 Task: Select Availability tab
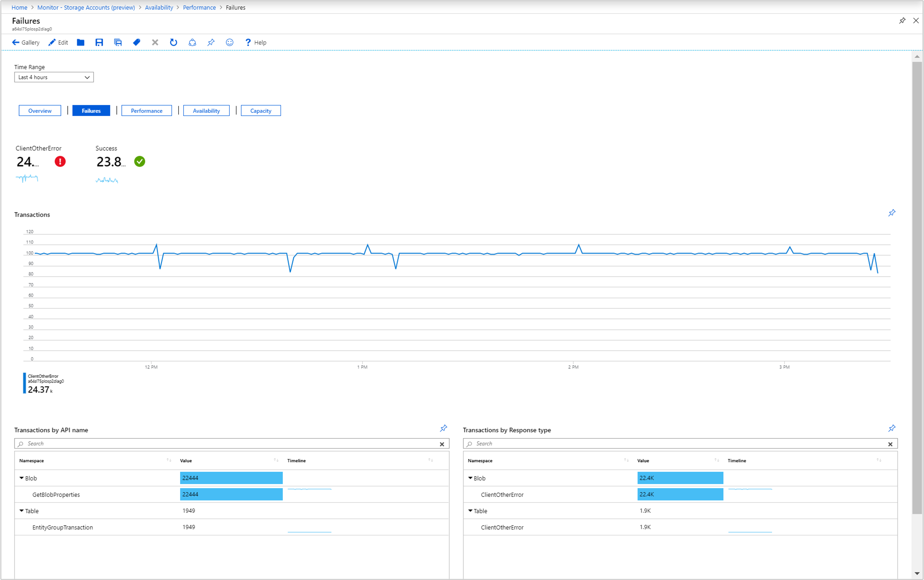(206, 111)
